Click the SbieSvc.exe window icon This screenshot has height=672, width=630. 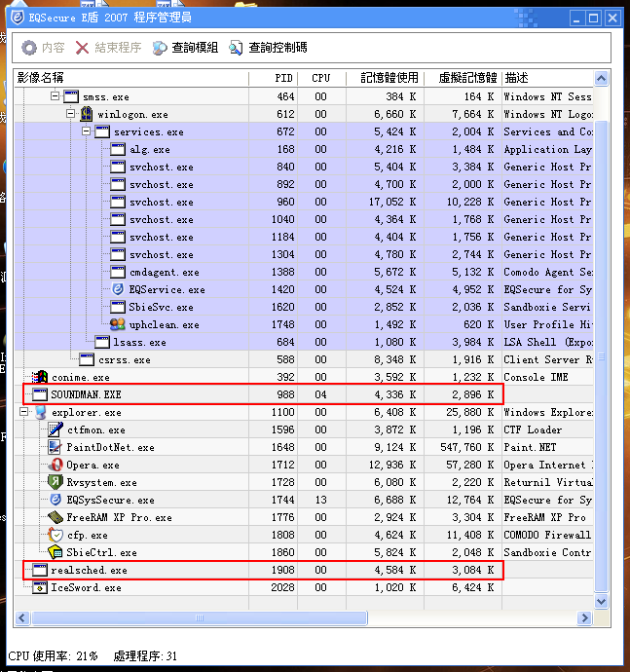(x=118, y=307)
